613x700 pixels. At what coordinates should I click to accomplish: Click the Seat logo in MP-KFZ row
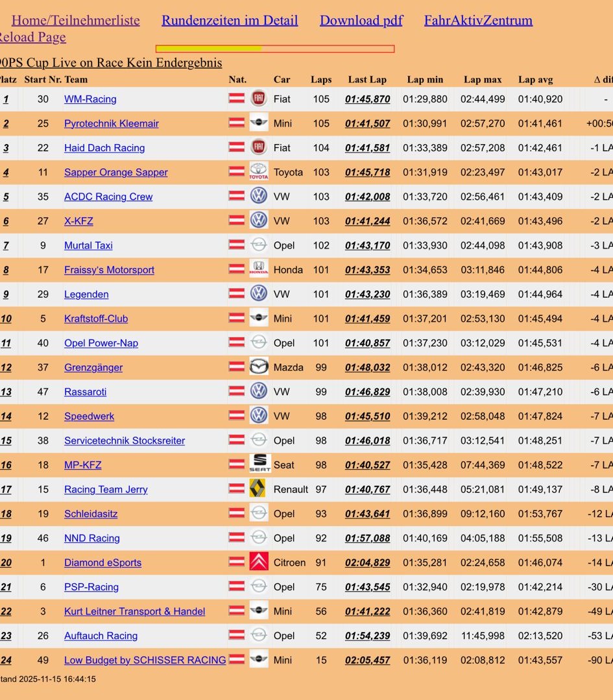pos(260,464)
